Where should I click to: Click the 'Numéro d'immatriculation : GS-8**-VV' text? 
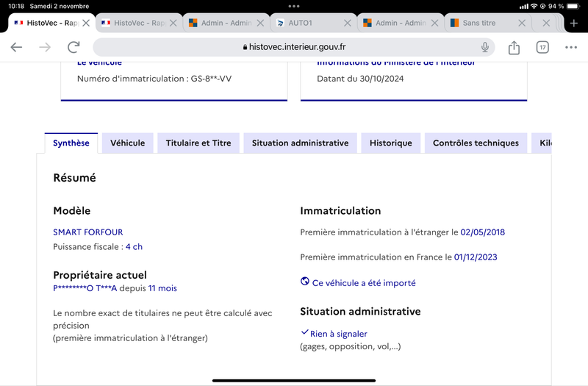click(154, 79)
